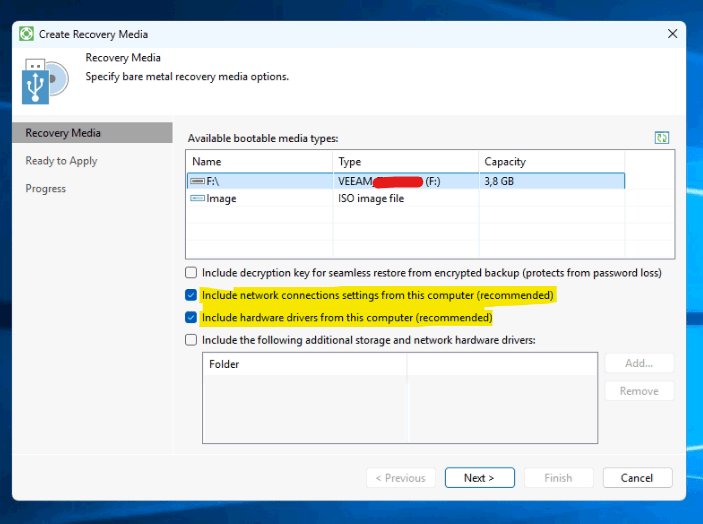Click the Folder column header
Screen dimensions: 703x524
tap(304, 365)
